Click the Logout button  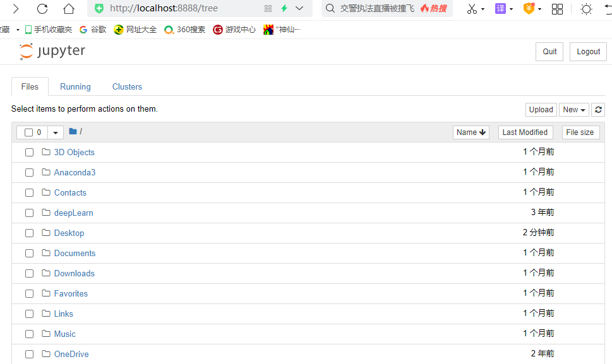tap(587, 51)
